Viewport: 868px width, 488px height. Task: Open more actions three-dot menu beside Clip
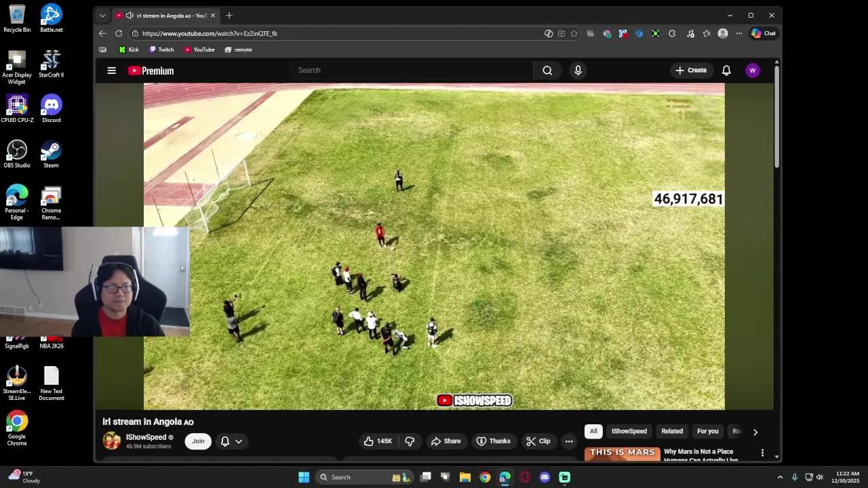tap(569, 441)
